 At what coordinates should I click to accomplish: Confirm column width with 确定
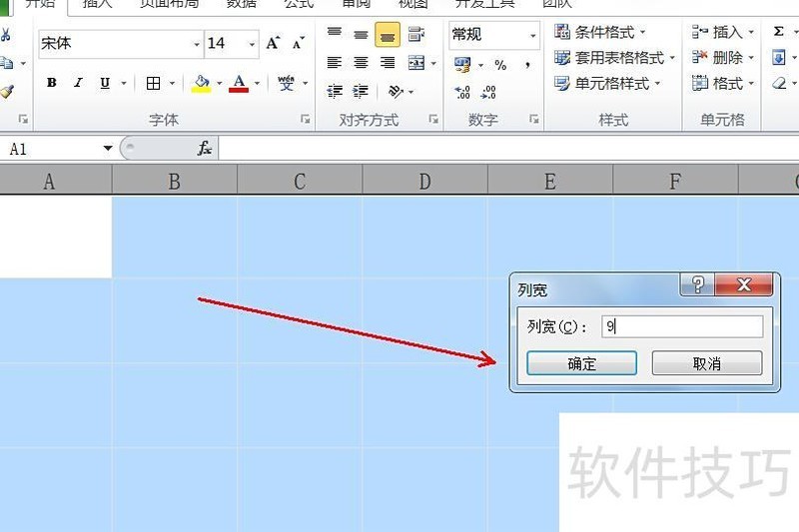[x=582, y=363]
